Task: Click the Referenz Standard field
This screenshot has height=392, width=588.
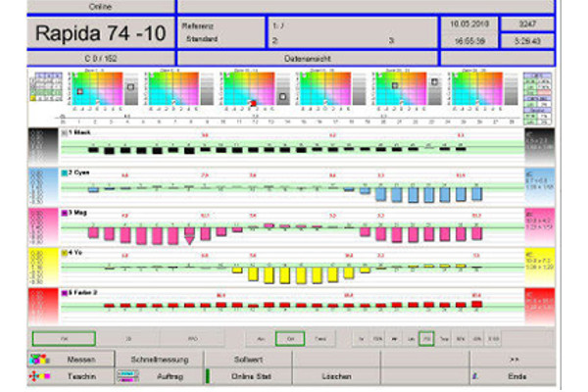Action: click(x=220, y=30)
